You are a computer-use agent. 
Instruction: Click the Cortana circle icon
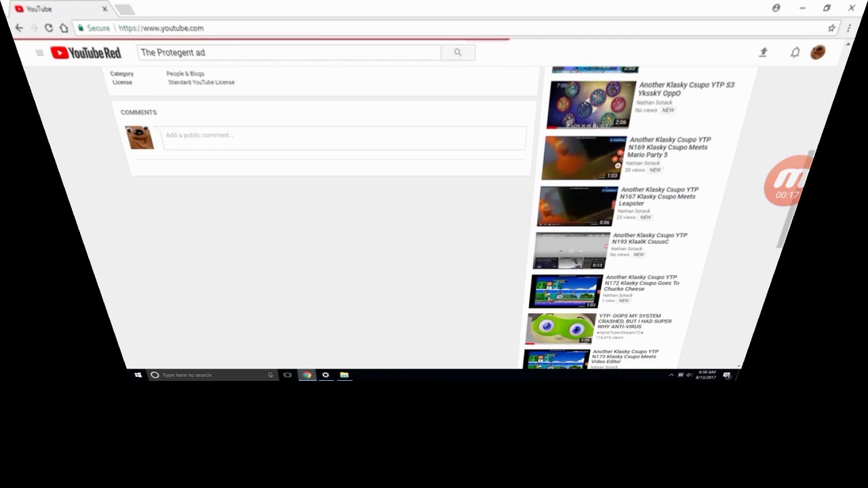pos(155,375)
